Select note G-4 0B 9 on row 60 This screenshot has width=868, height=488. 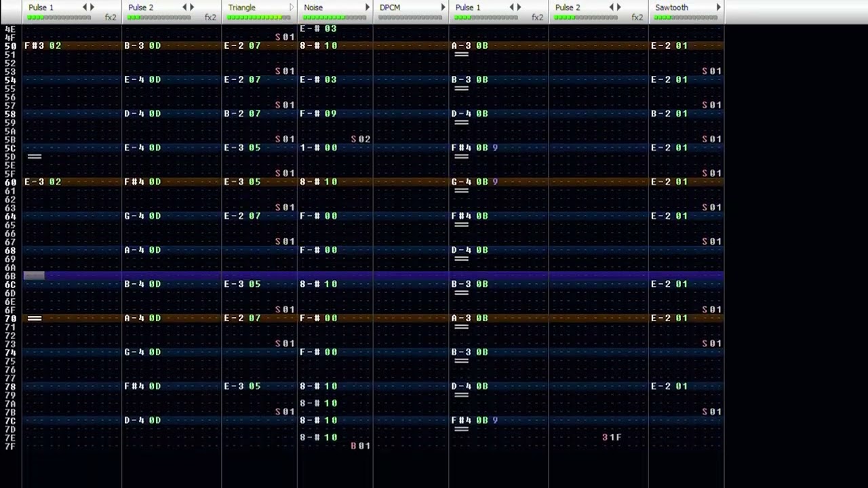(x=474, y=182)
